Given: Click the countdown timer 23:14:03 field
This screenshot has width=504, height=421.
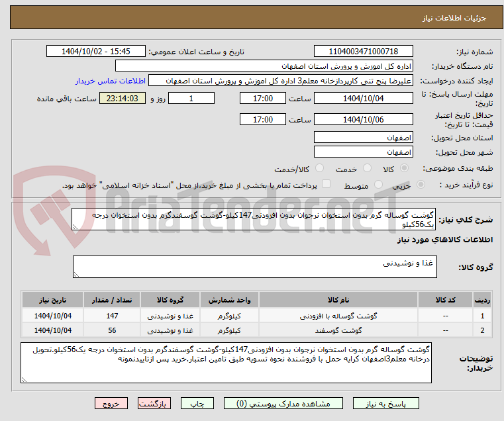Looking at the screenshot, I should point(123,99).
